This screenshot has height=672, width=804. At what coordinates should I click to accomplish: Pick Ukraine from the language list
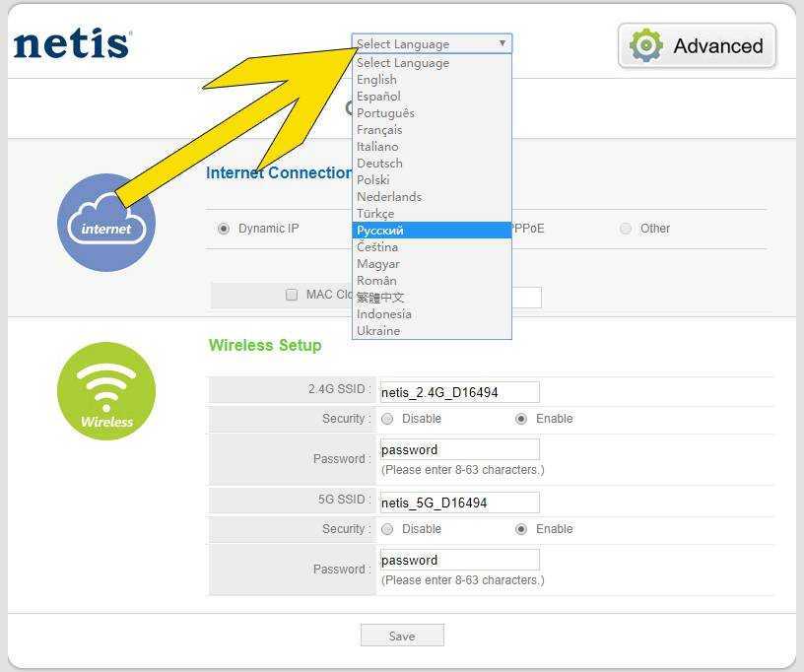(378, 331)
